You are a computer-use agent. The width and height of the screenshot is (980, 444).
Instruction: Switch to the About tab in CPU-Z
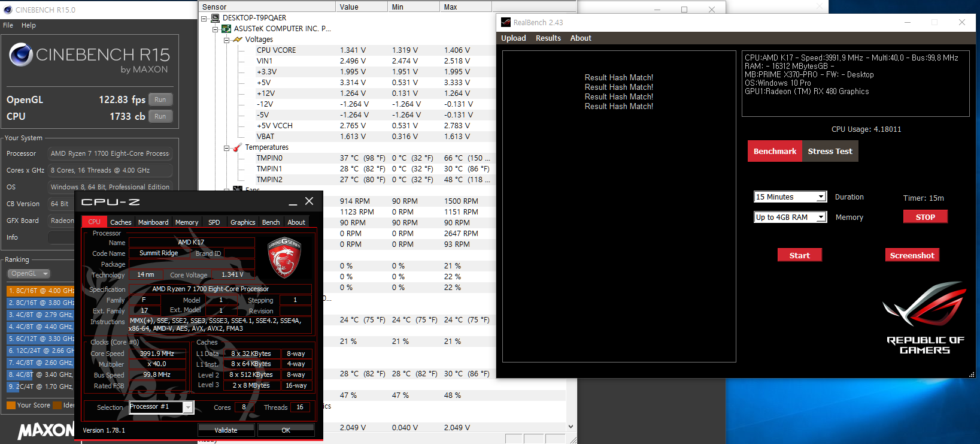296,222
